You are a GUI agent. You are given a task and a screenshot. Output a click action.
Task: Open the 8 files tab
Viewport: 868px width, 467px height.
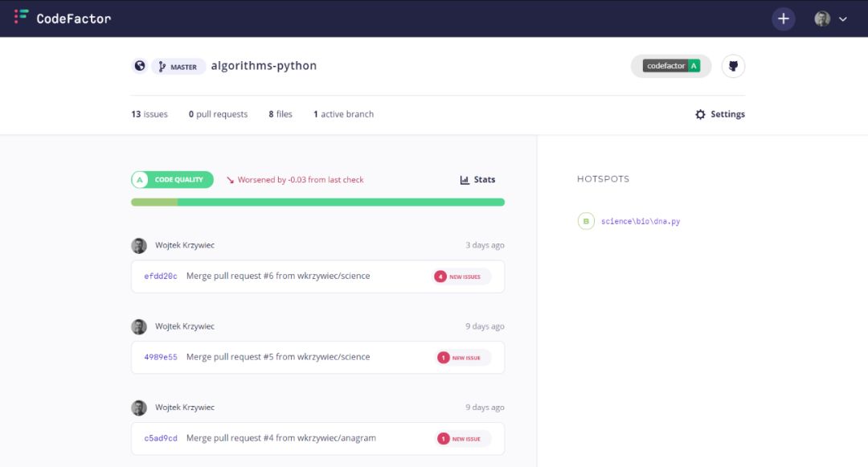[x=280, y=114]
